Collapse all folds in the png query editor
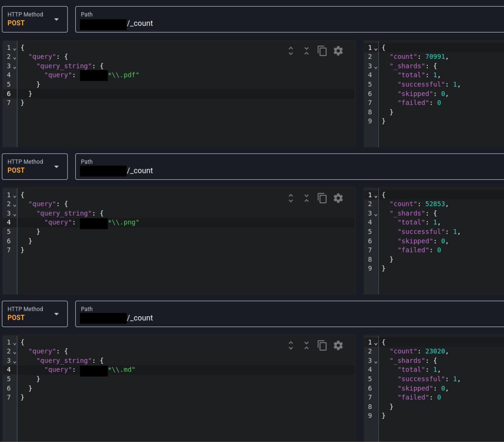Screen dimensions: 504x442 click(306, 198)
